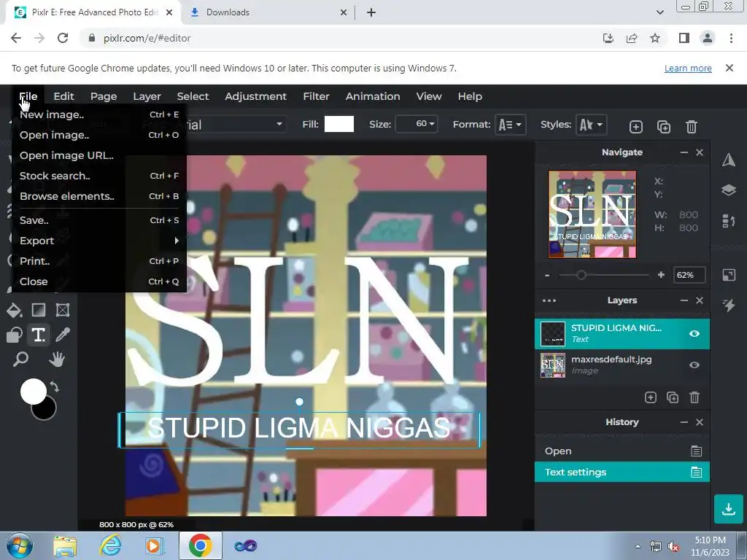747x560 pixels.
Task: Select the Hand pan tool
Action: point(57,359)
